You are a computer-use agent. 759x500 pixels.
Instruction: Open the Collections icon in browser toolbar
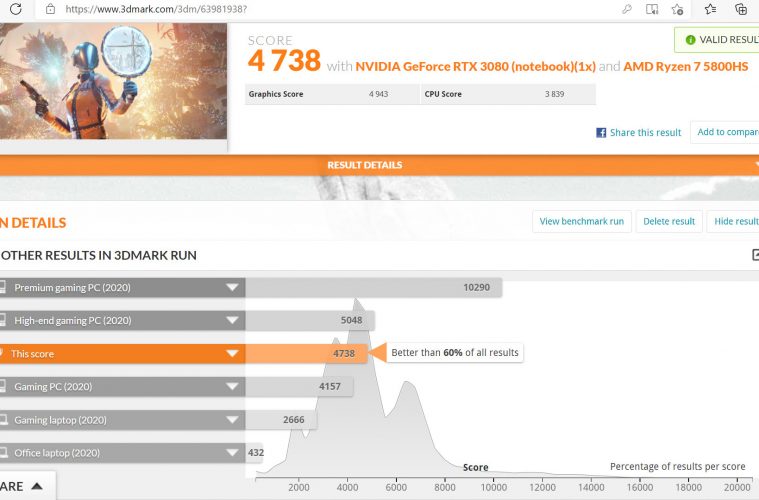tap(741, 9)
